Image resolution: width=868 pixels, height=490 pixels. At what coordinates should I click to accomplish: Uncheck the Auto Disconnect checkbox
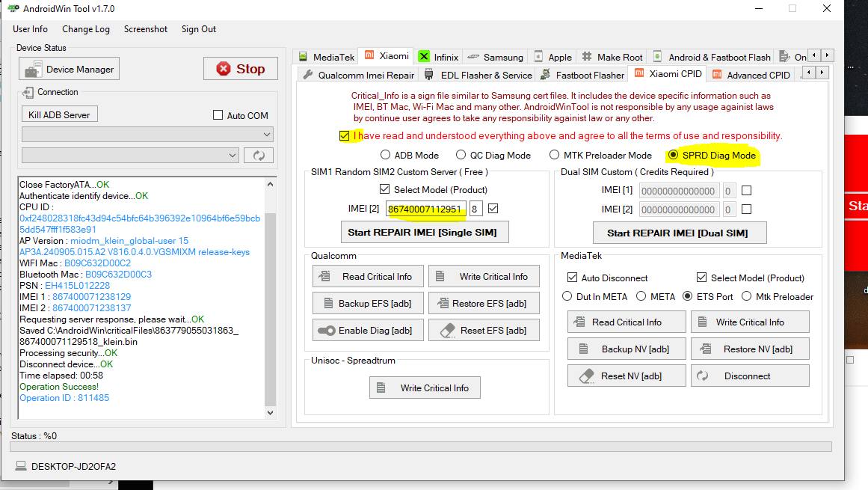[x=573, y=278]
